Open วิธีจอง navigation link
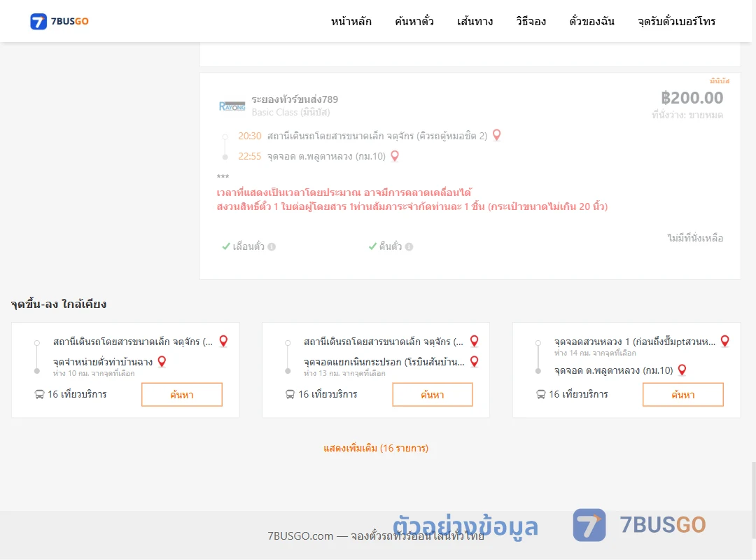756x560 pixels. tap(531, 21)
